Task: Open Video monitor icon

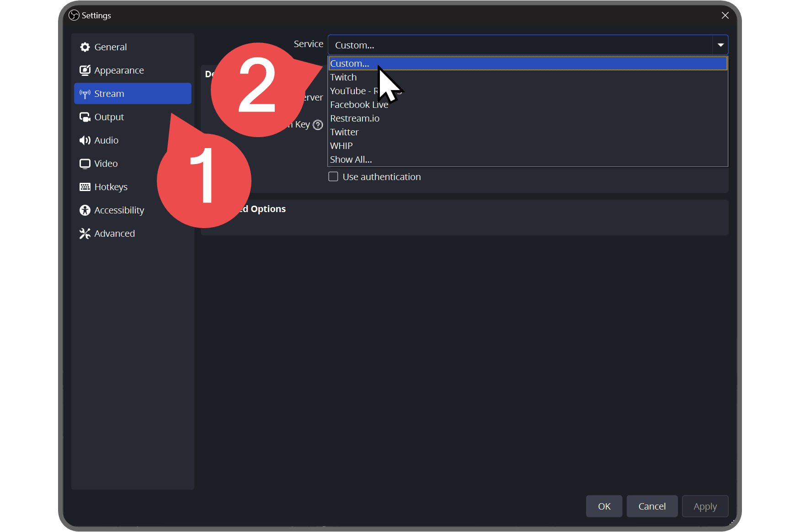Action: click(85, 164)
